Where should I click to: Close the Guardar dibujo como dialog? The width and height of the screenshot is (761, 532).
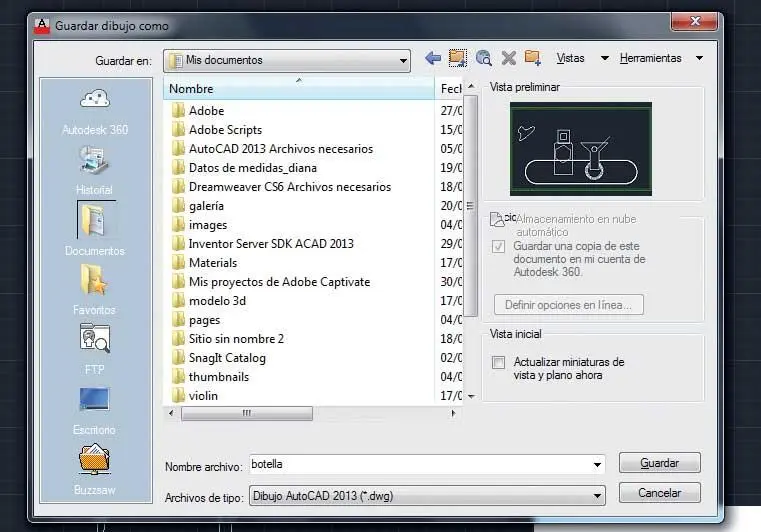(x=695, y=21)
